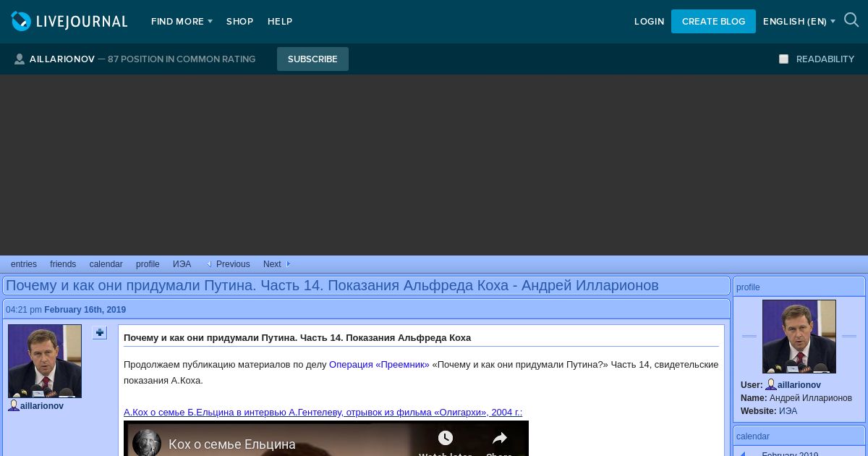Open the ИЭА link in journal navigation
The image size is (868, 456).
click(x=182, y=264)
